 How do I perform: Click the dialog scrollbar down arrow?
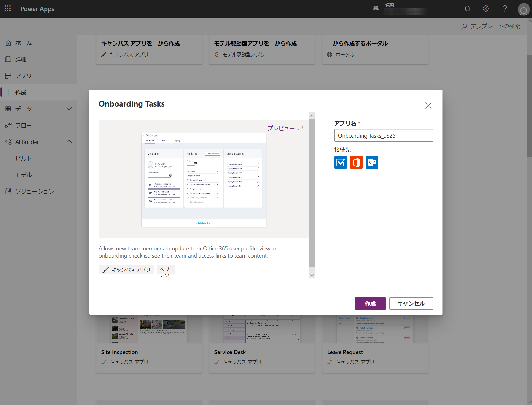pos(312,275)
